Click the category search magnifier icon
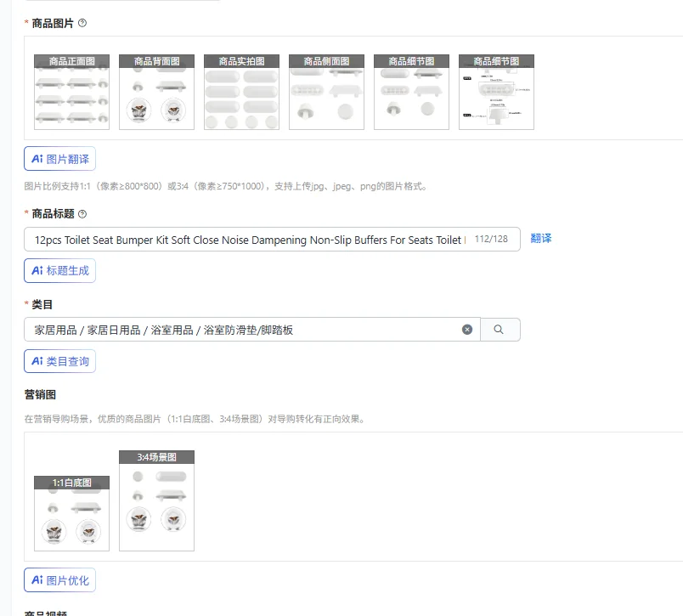Viewport: 683px width, 616px height. coord(499,330)
